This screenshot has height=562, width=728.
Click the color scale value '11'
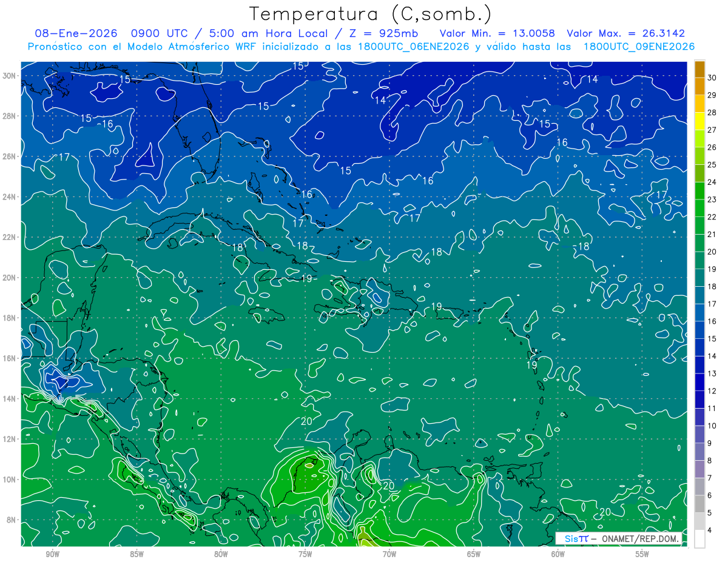(x=712, y=409)
